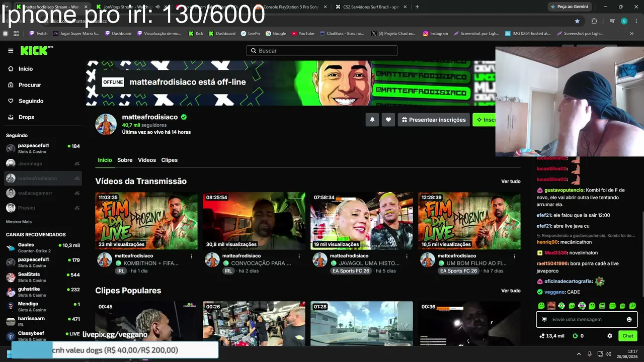Click the green Chat send button
The image size is (644, 362).
628,336
